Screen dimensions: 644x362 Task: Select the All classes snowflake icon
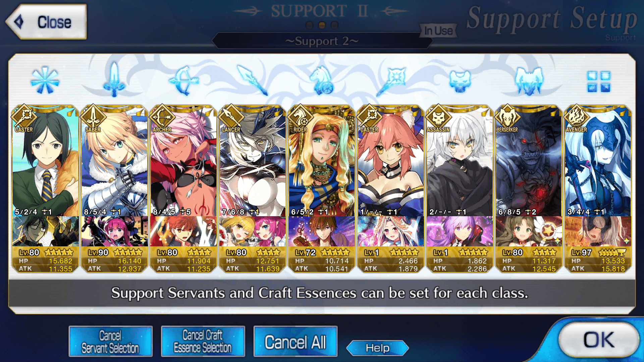pyautogui.click(x=45, y=80)
